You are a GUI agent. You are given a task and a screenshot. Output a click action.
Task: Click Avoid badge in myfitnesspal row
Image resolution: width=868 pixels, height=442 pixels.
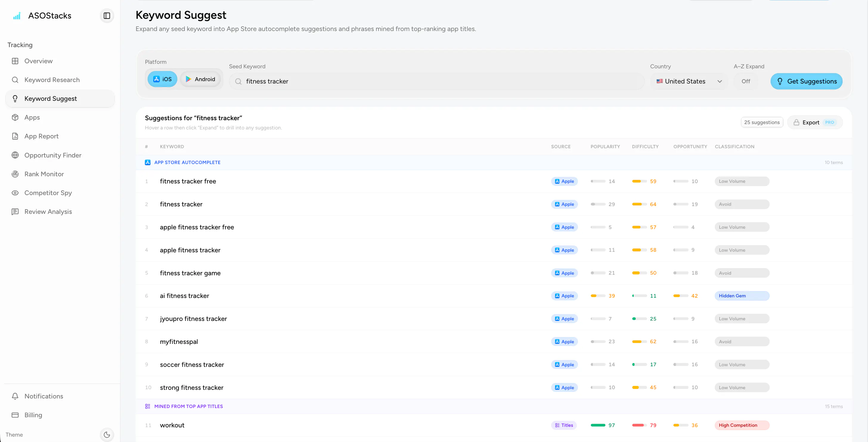point(742,342)
